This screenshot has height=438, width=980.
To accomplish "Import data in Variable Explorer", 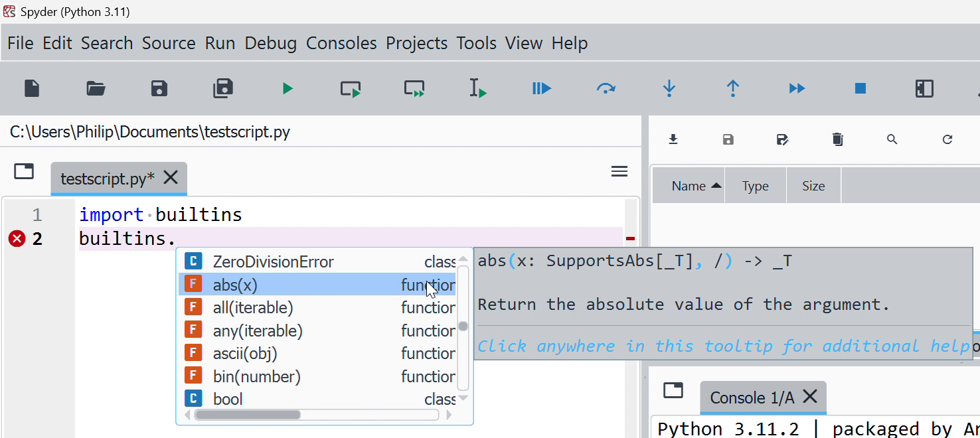I will click(673, 139).
